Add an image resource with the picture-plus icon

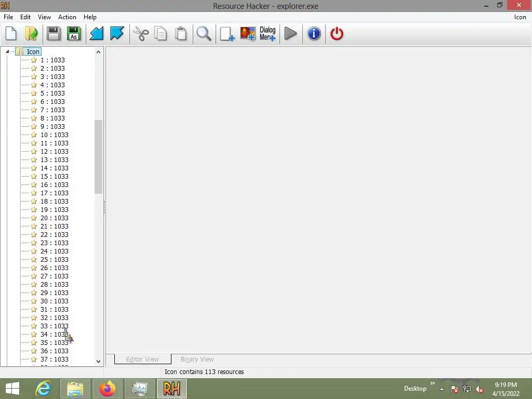coord(248,34)
